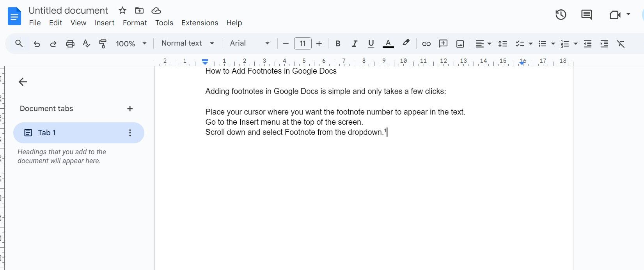
Task: Run spelling and grammar check
Action: tap(87, 44)
